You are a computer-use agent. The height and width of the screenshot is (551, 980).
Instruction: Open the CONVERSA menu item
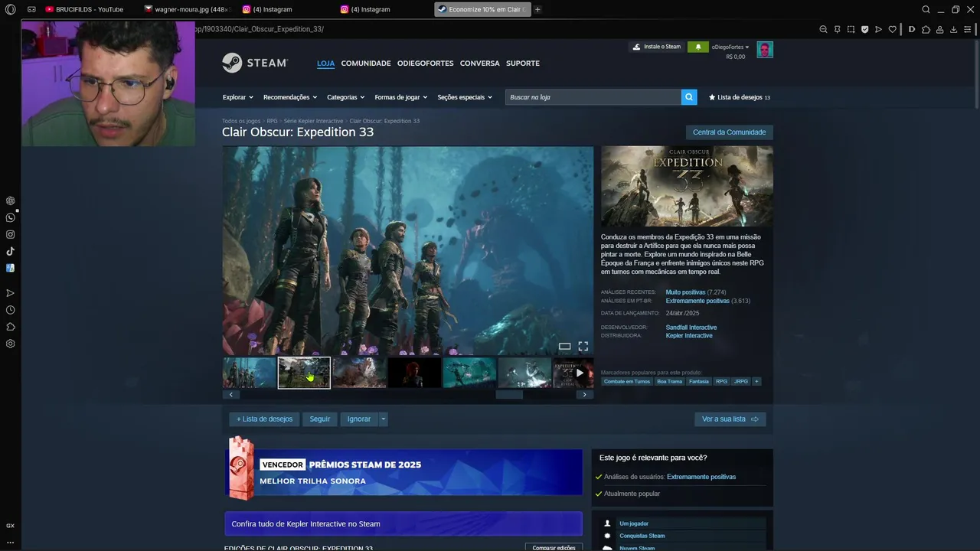point(479,63)
